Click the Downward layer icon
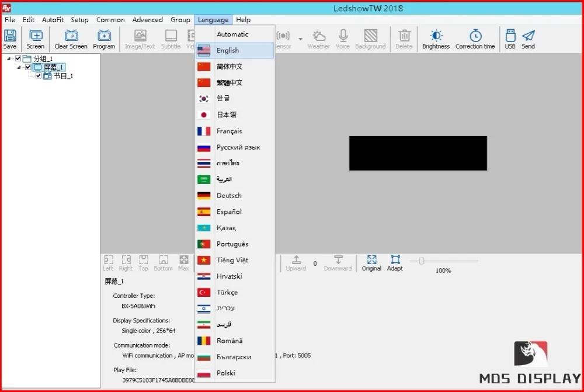The width and height of the screenshot is (584, 392). click(338, 263)
